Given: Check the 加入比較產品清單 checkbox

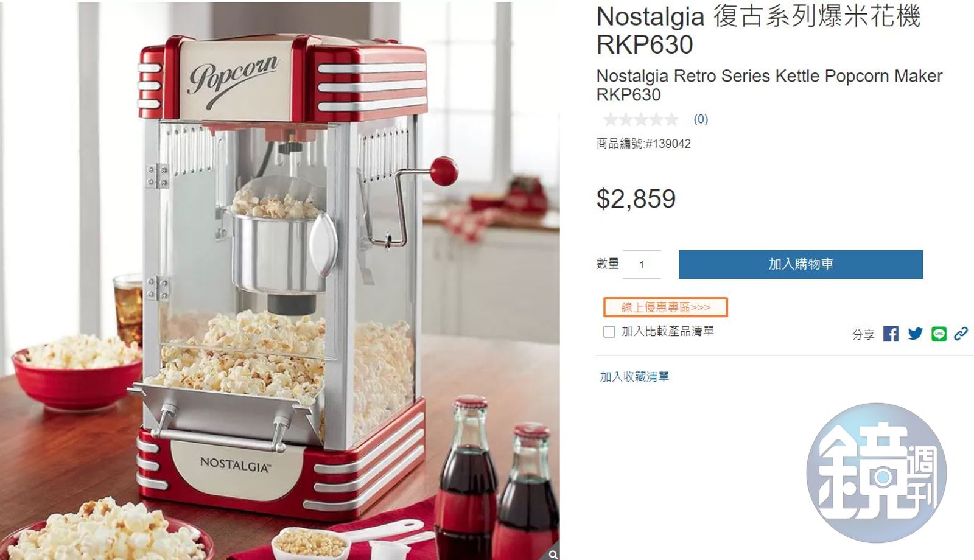Looking at the screenshot, I should click(x=609, y=332).
